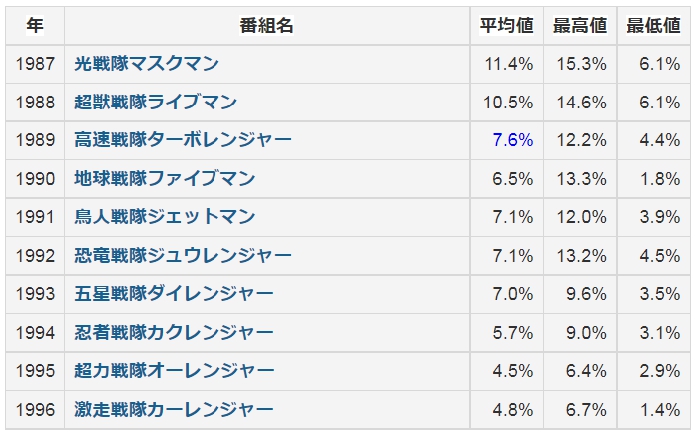Click the 最低値 column header
Viewport: 700px width, 440px height.
coord(653,26)
